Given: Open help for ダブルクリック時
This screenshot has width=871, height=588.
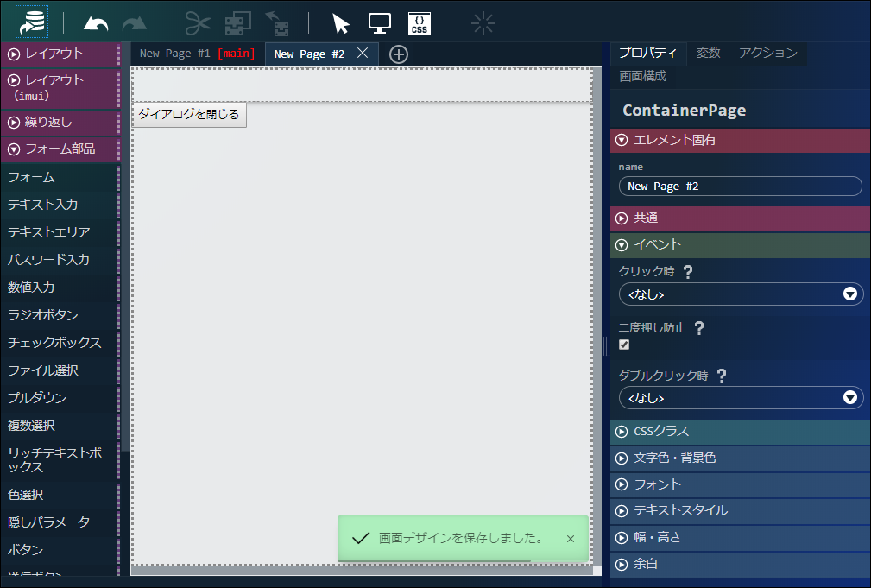Looking at the screenshot, I should 722,376.
